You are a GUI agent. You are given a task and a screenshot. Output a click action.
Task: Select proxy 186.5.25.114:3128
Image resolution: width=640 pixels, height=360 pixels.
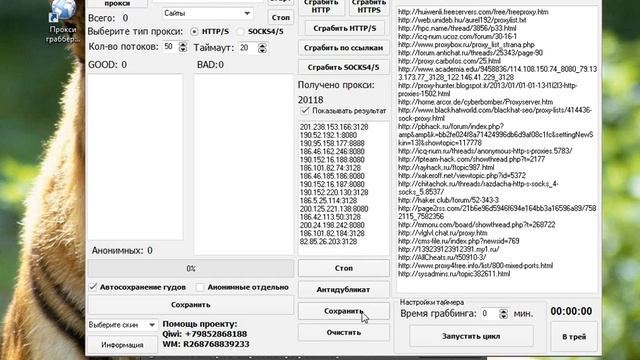pos(328,200)
